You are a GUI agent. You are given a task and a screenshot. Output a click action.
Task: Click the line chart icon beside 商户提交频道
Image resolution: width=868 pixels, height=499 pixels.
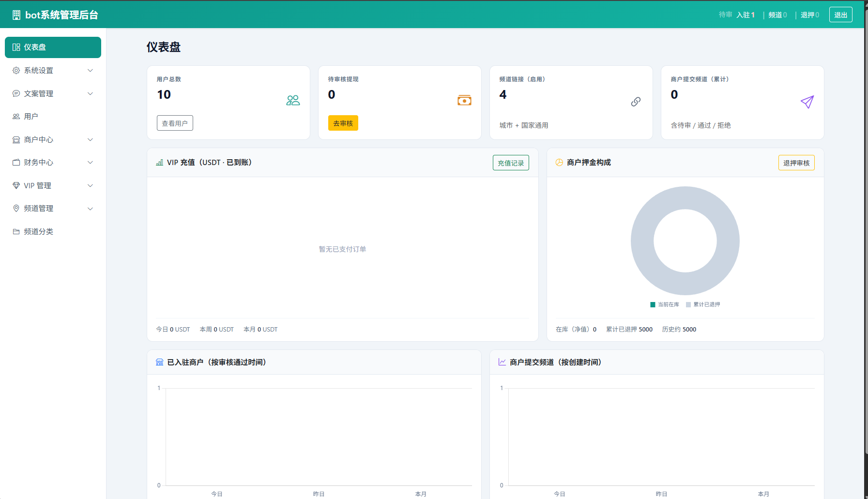[x=502, y=363]
